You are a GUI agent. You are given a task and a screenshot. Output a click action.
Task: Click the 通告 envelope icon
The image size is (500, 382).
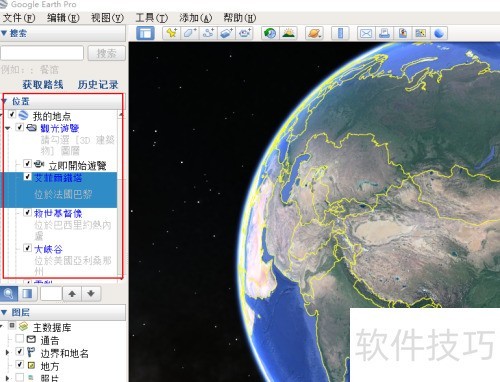coord(31,340)
